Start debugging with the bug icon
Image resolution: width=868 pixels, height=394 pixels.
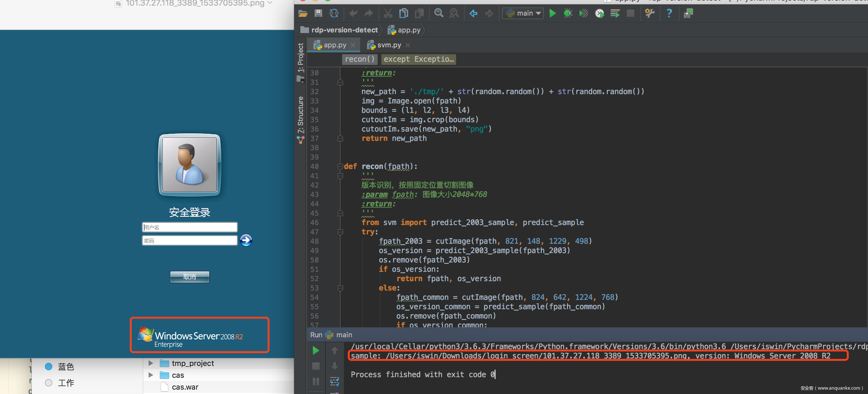tap(568, 13)
